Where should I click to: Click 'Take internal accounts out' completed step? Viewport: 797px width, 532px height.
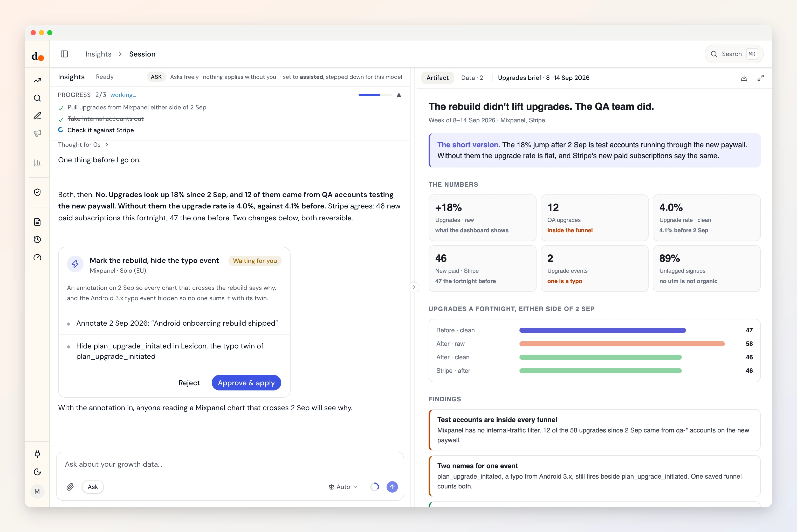(106, 119)
